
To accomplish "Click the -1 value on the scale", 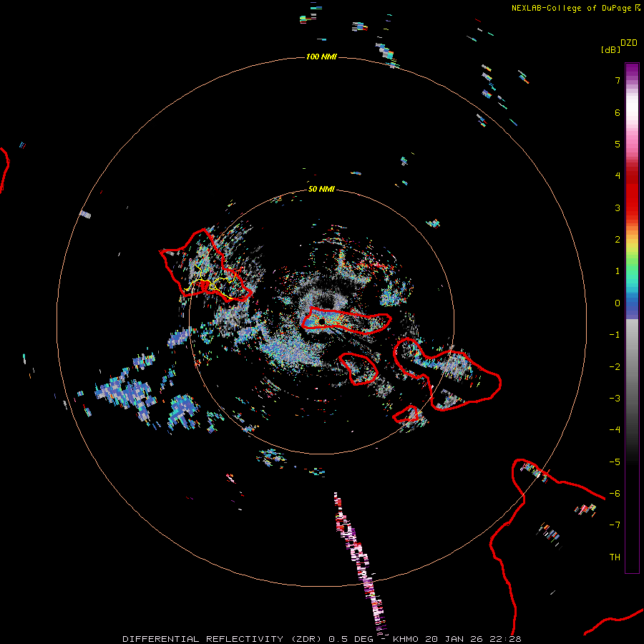I will click(615, 335).
